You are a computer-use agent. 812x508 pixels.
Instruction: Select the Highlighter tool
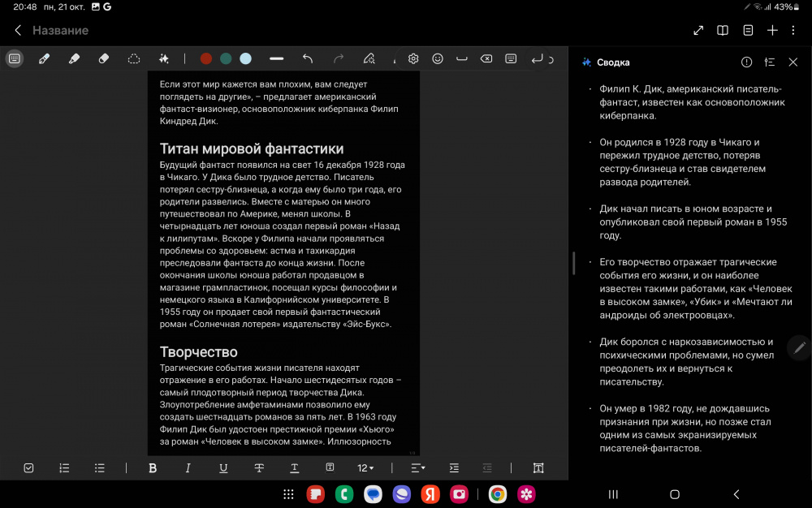point(74,58)
